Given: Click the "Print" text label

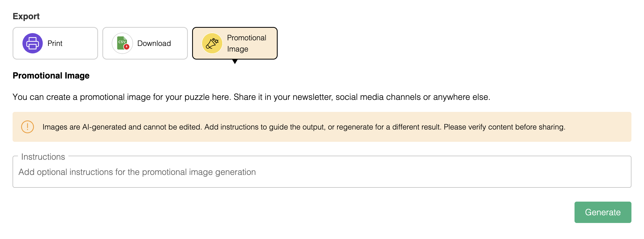Looking at the screenshot, I should 55,43.
